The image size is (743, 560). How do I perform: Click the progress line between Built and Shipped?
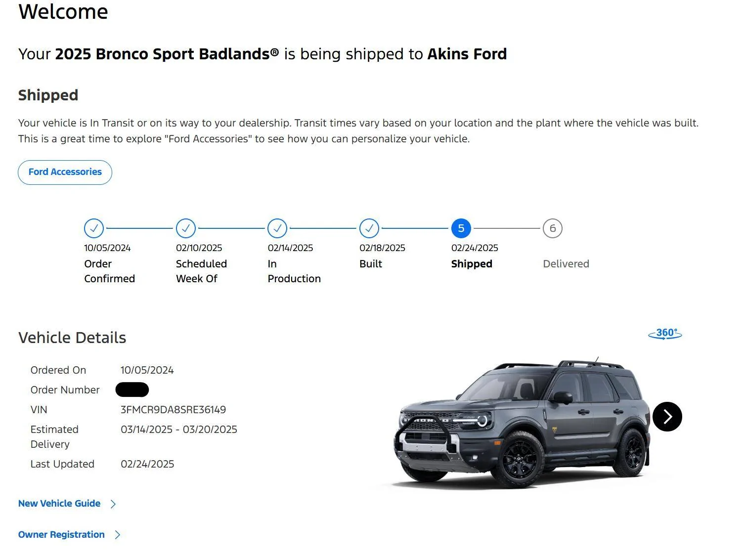pyautogui.click(x=415, y=228)
